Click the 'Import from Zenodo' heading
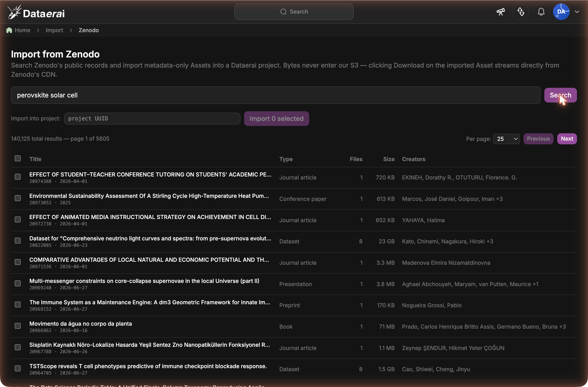 point(55,54)
